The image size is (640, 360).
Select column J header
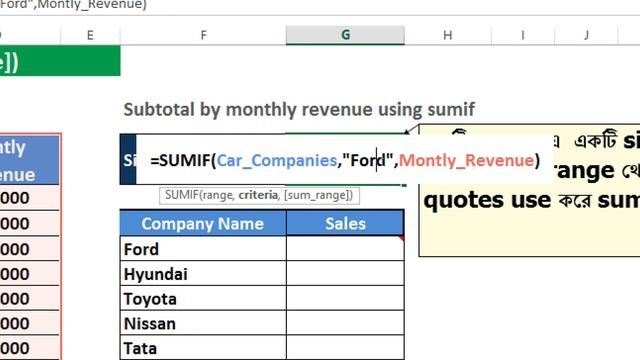coord(587,35)
